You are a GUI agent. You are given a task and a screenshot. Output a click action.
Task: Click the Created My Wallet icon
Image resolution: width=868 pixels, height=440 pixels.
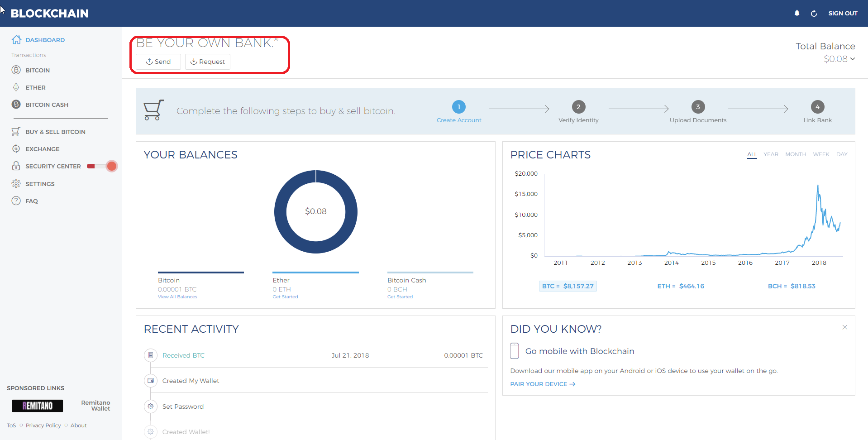(x=151, y=381)
